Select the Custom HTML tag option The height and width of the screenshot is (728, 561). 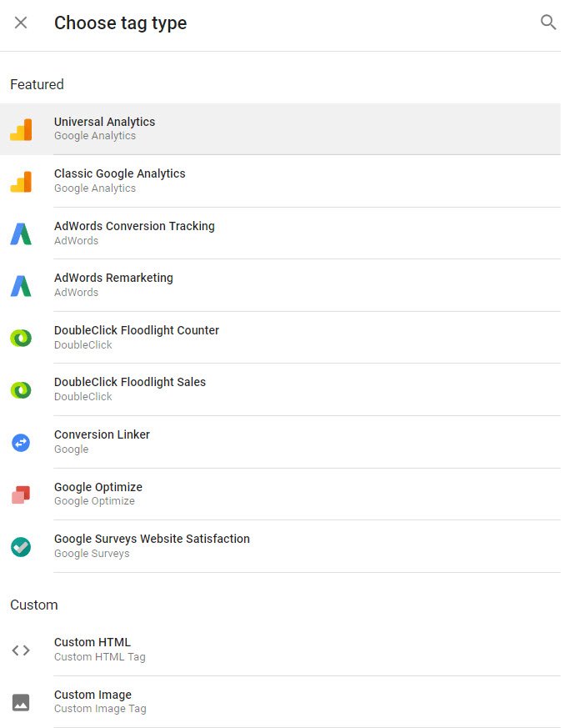pos(280,650)
